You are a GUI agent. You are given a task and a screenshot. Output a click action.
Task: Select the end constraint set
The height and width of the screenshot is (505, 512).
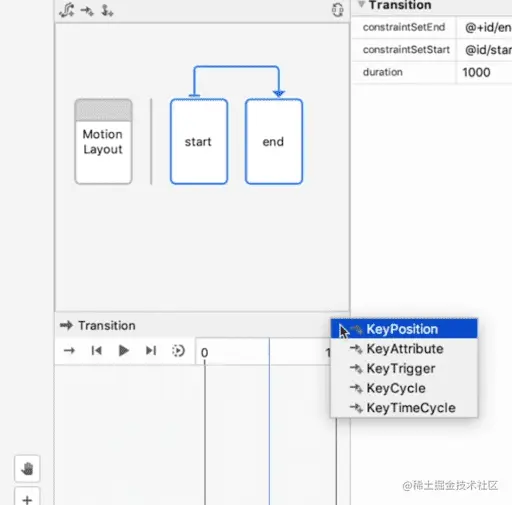274,141
